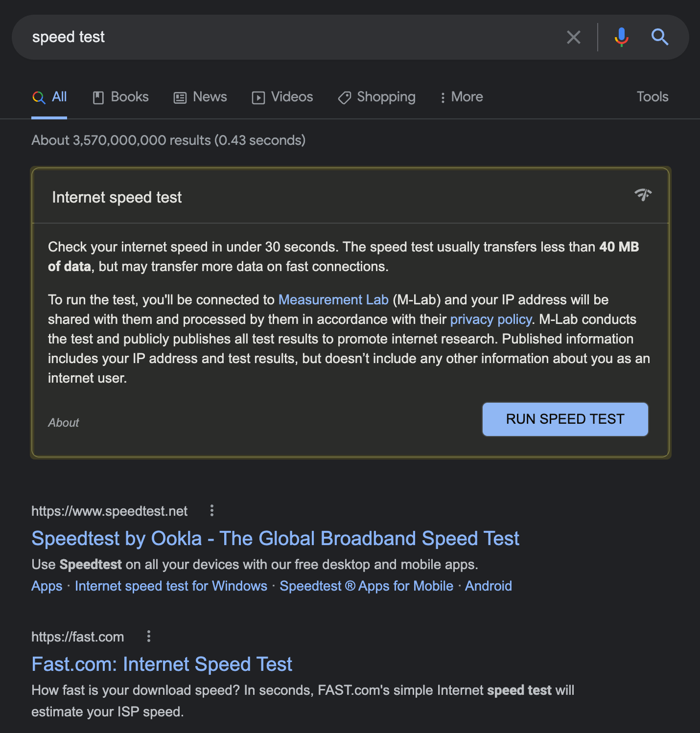The height and width of the screenshot is (733, 700).
Task: Click the magnifying glass search icon
Action: tap(659, 37)
